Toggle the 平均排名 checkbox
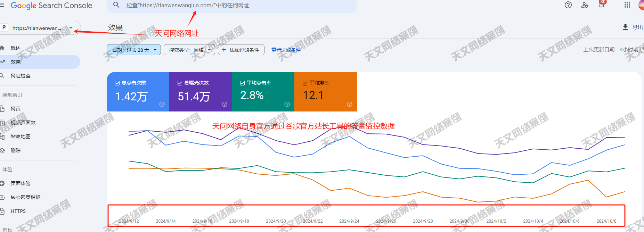The width and height of the screenshot is (644, 232). [305, 83]
